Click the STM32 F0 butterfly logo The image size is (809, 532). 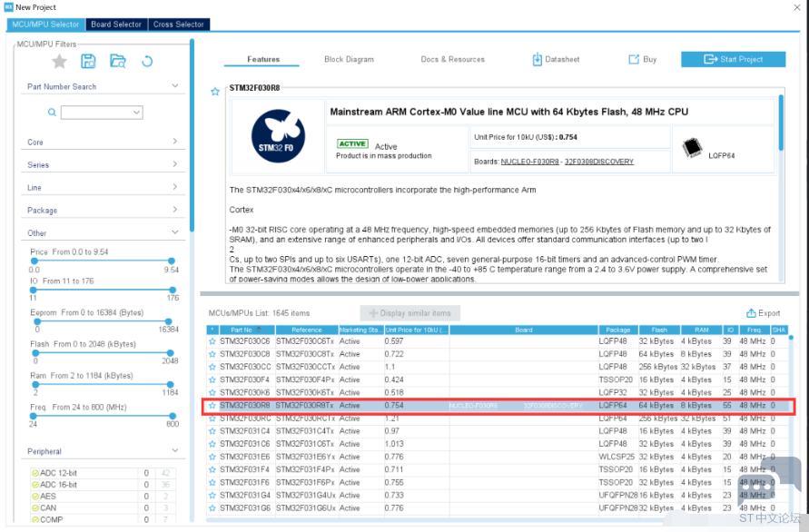(278, 135)
